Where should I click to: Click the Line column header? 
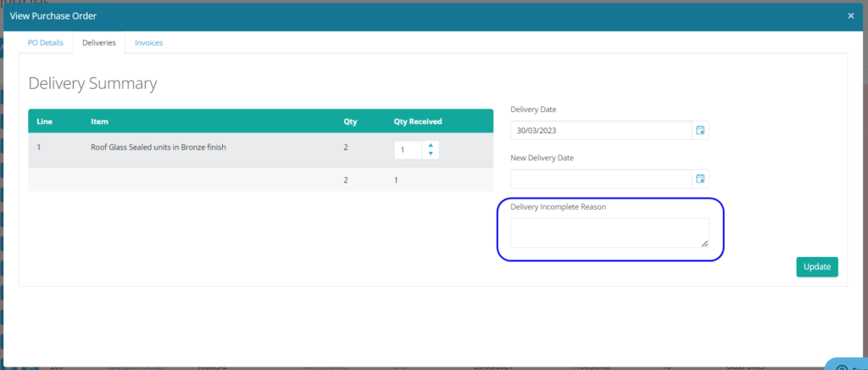(45, 121)
